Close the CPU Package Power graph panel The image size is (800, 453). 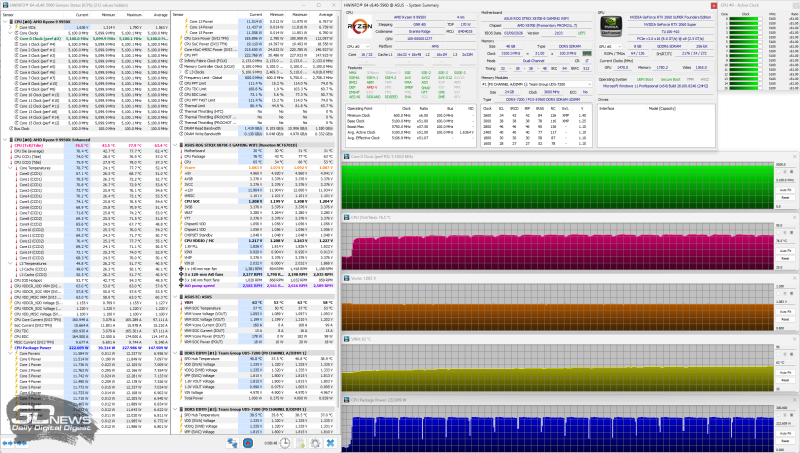point(794,400)
